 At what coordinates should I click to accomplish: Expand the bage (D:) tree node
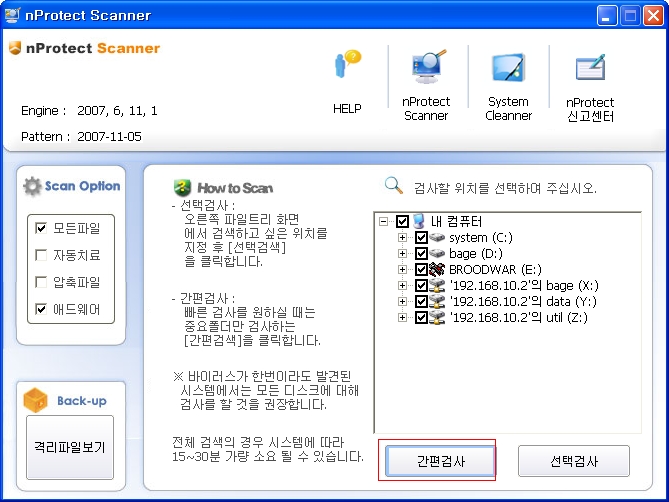(402, 253)
